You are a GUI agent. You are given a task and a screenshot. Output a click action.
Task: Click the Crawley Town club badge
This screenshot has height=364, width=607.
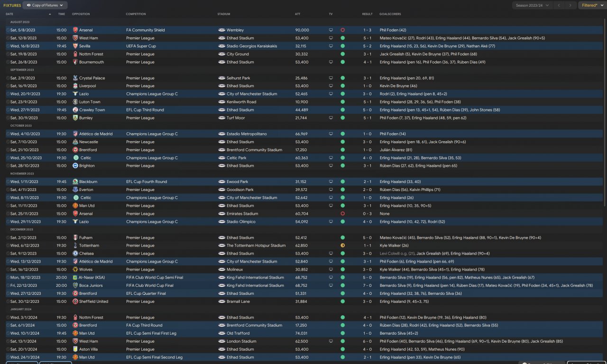[75, 110]
